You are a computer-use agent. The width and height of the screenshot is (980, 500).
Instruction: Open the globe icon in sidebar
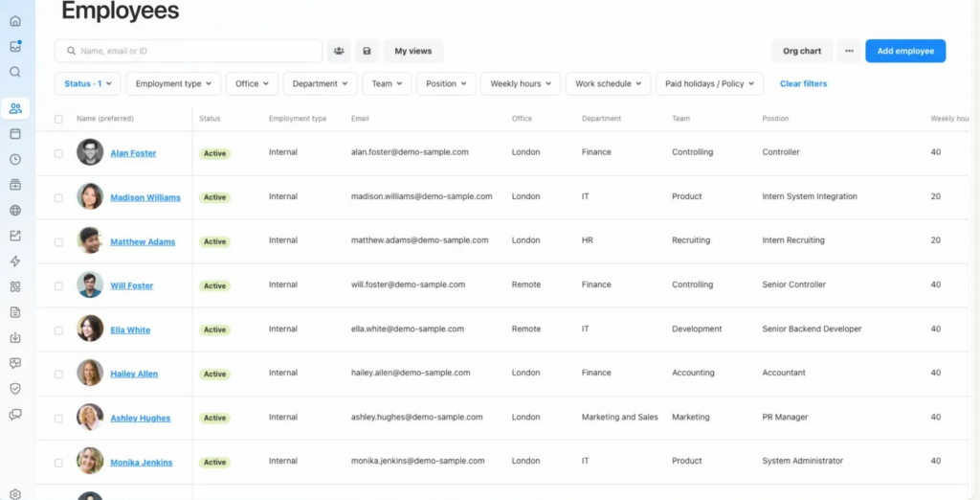[15, 211]
